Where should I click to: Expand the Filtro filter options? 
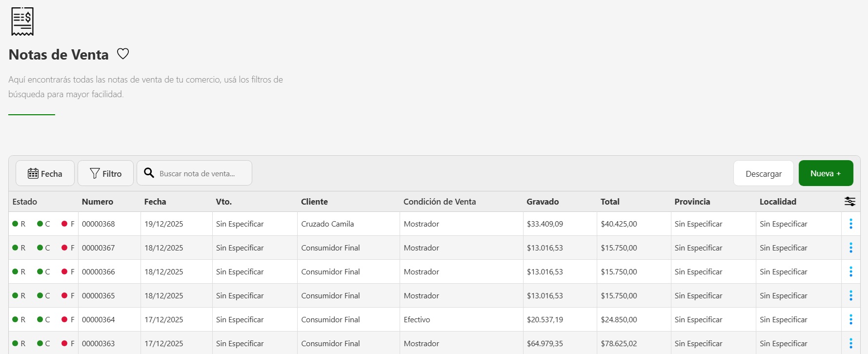(x=105, y=173)
